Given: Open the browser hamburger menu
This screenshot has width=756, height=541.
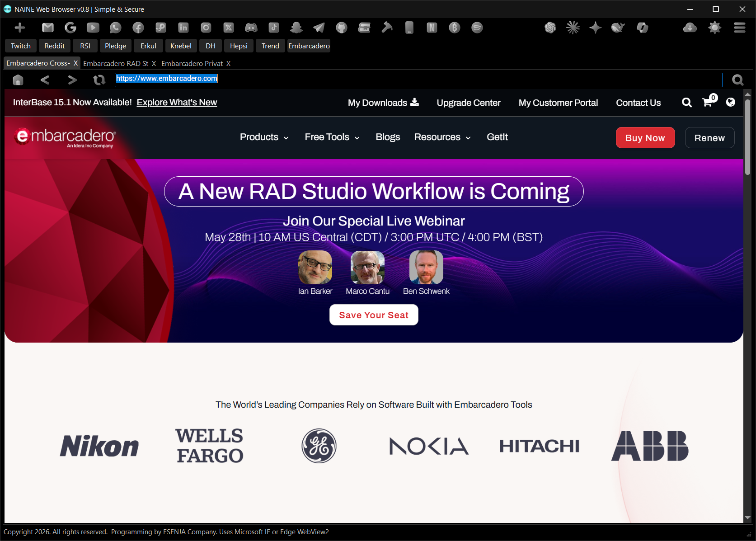Looking at the screenshot, I should pos(740,28).
